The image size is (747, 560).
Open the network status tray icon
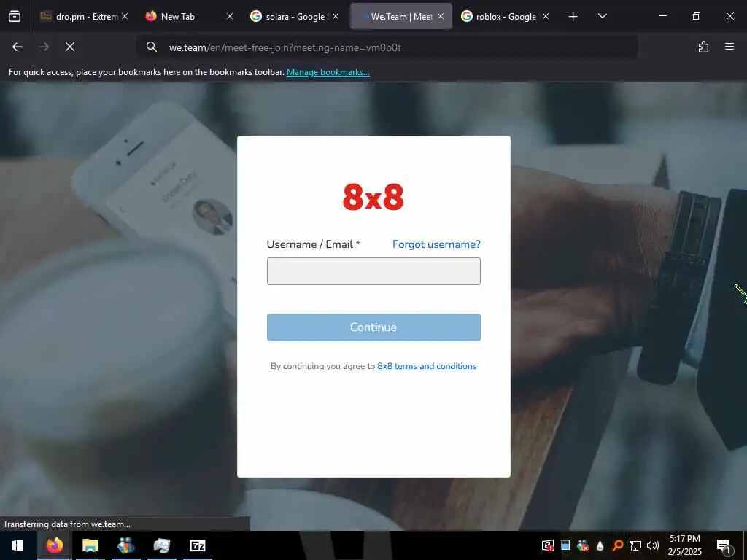point(635,545)
